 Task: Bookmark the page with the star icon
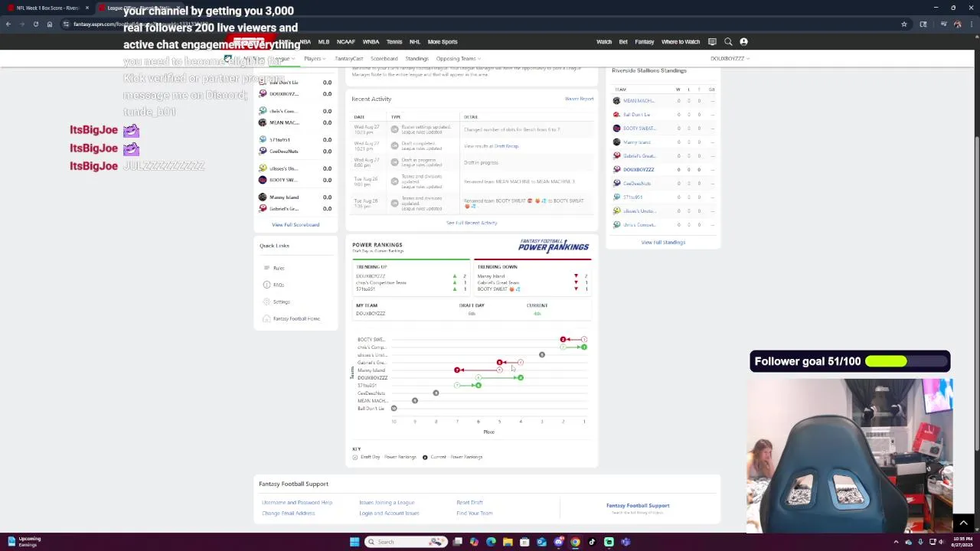(x=904, y=24)
